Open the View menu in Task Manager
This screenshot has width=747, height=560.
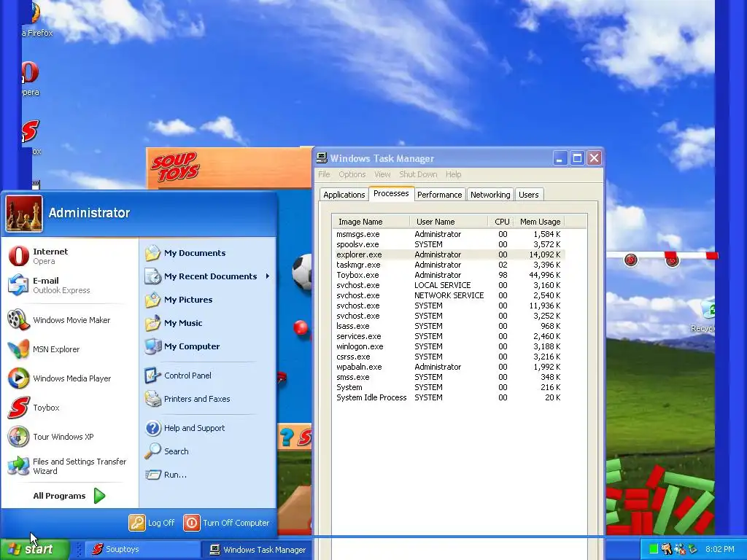pos(382,174)
